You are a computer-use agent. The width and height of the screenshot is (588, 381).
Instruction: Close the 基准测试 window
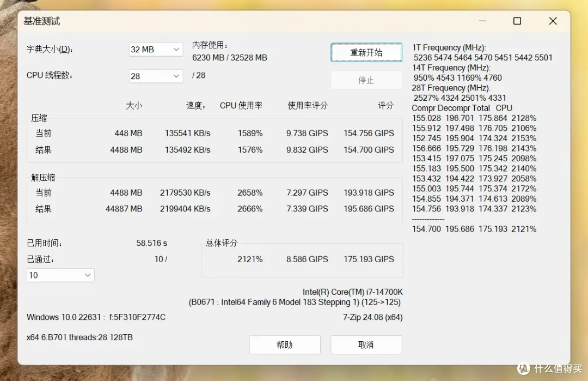553,21
